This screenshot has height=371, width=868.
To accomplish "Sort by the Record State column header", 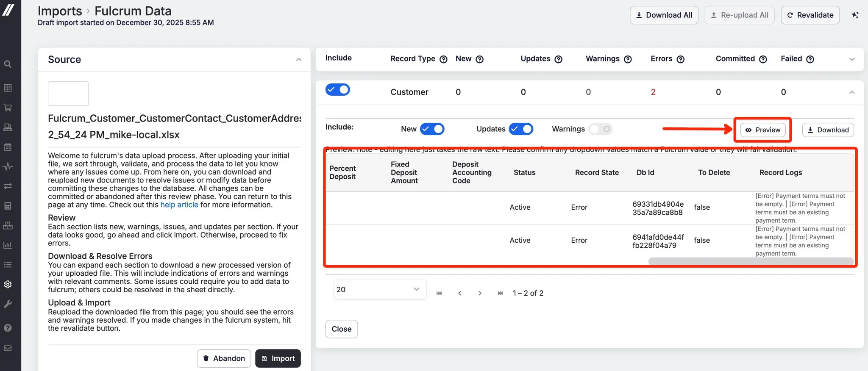I will pos(597,172).
